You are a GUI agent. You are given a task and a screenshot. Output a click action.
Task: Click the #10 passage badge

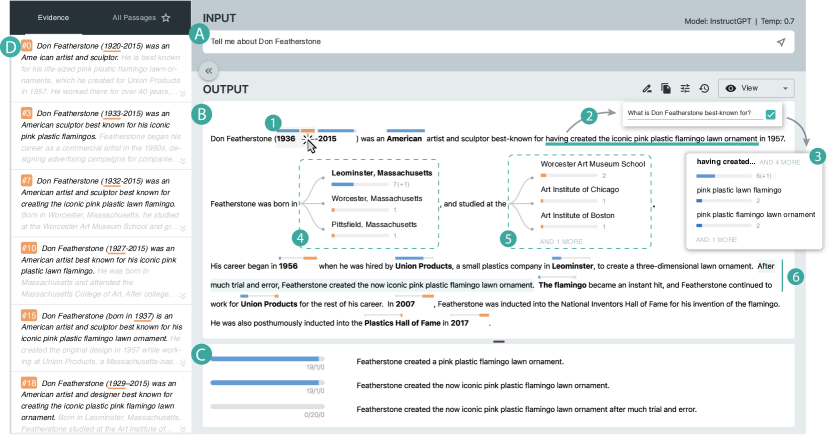point(29,248)
